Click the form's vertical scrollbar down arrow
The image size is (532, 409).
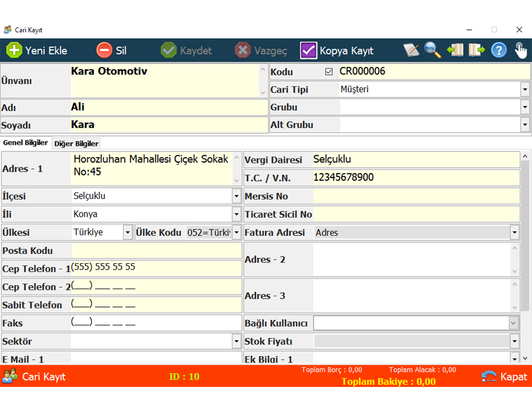[525, 358]
